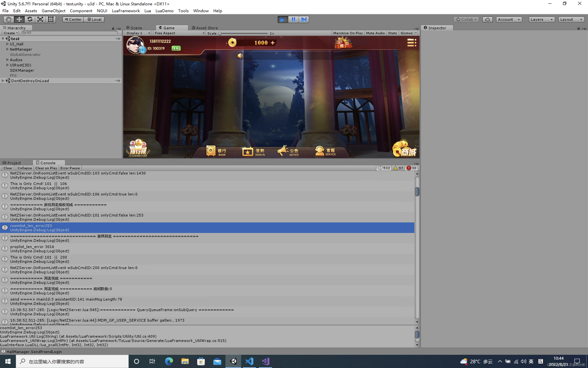Clear the Console log
Image resolution: width=588 pixels, height=368 pixels.
pyautogui.click(x=8, y=168)
